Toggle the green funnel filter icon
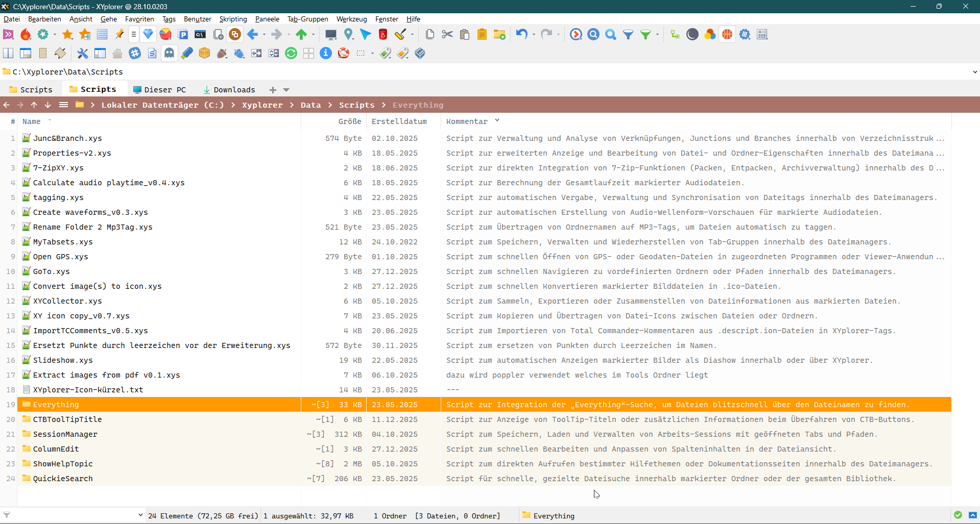Viewport: 980px width, 524px height. click(x=646, y=35)
